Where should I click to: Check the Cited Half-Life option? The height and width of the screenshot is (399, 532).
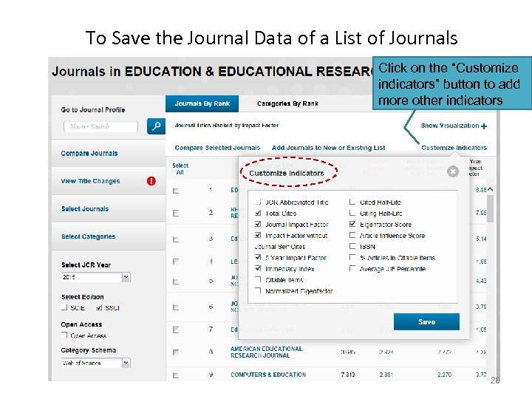click(352, 202)
